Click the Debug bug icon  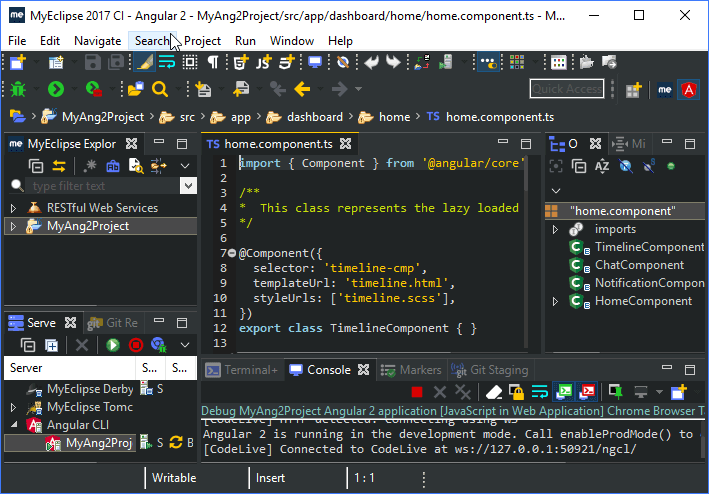click(x=18, y=89)
